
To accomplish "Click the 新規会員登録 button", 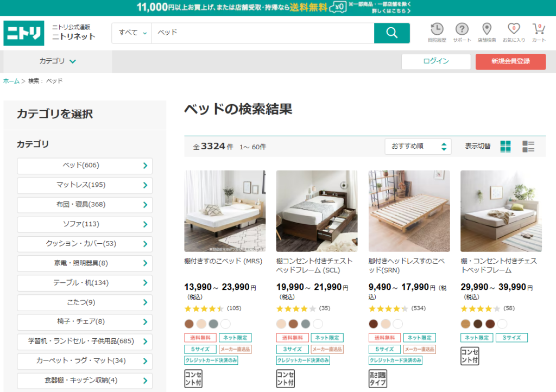I will click(510, 61).
